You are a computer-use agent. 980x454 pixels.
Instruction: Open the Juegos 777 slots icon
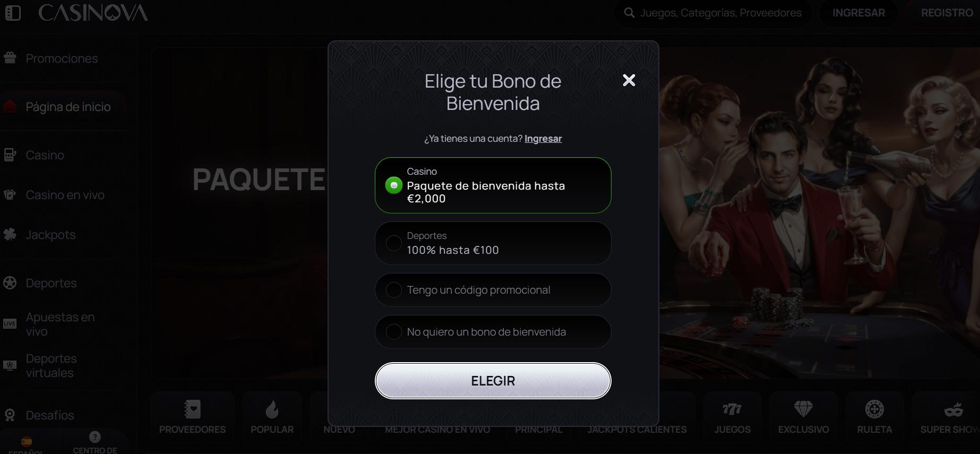coord(732,409)
